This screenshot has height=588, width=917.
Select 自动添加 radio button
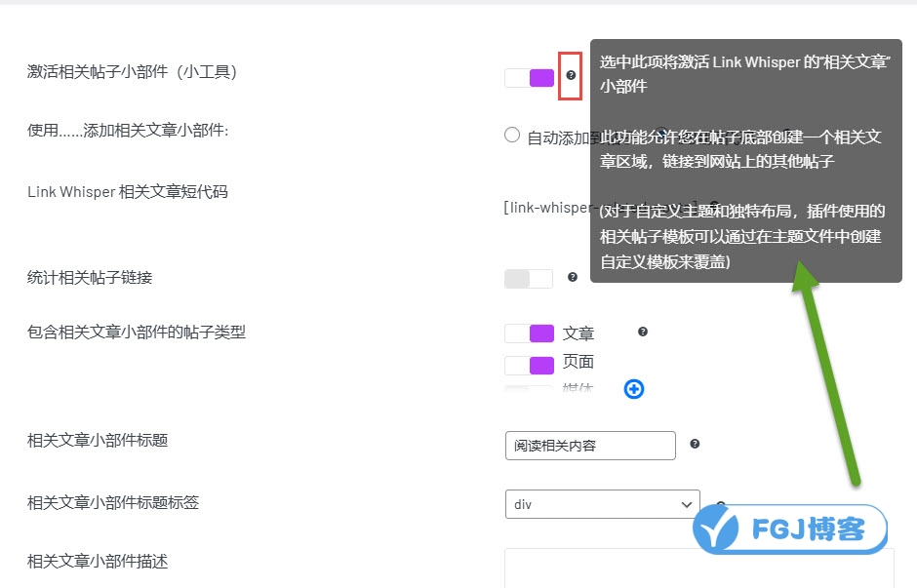tap(512, 135)
